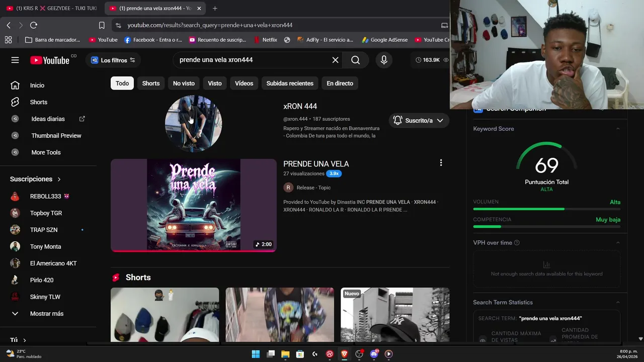Open Discord from the taskbar

coord(374,354)
